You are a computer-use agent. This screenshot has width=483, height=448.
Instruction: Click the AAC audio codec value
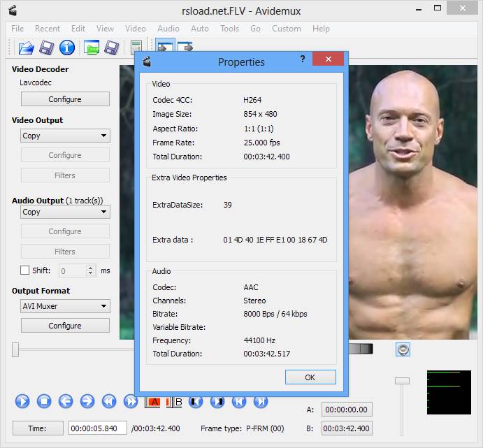tap(251, 287)
